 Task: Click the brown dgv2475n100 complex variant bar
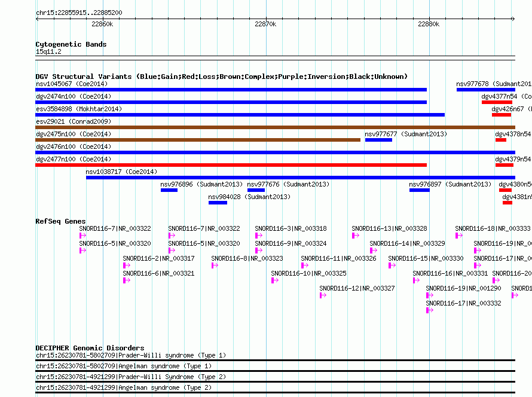198,140
